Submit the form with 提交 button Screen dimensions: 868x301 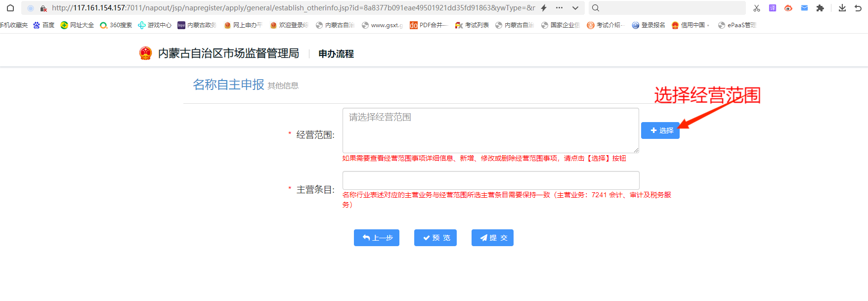[492, 238]
